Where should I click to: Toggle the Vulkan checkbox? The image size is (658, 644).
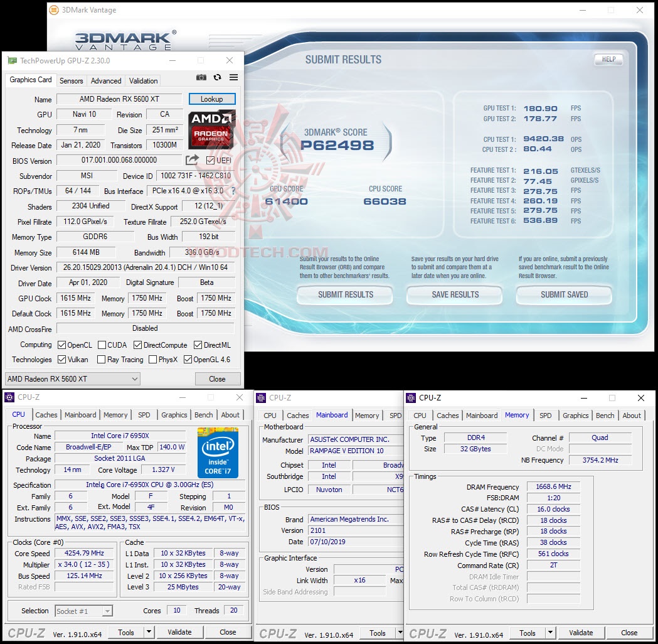click(61, 360)
